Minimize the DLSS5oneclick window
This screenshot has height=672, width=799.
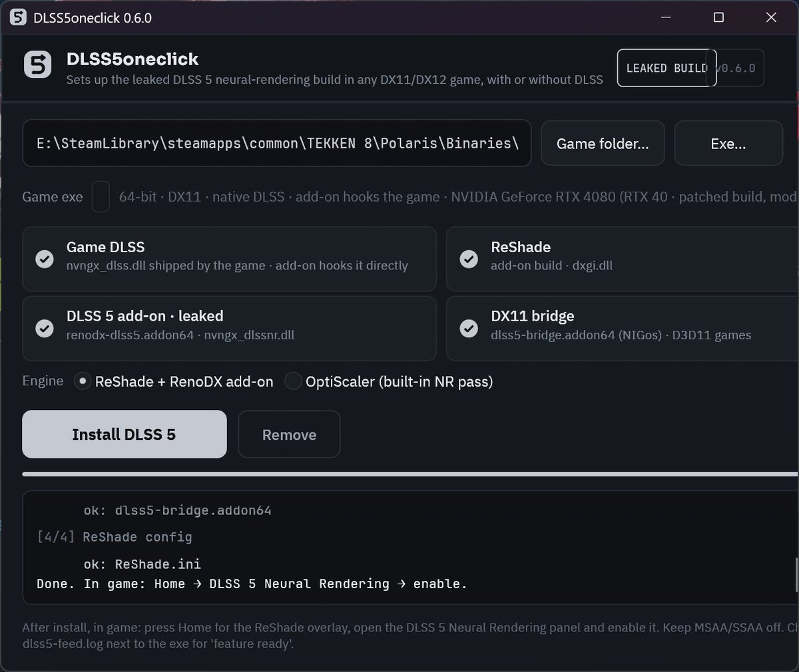(666, 17)
